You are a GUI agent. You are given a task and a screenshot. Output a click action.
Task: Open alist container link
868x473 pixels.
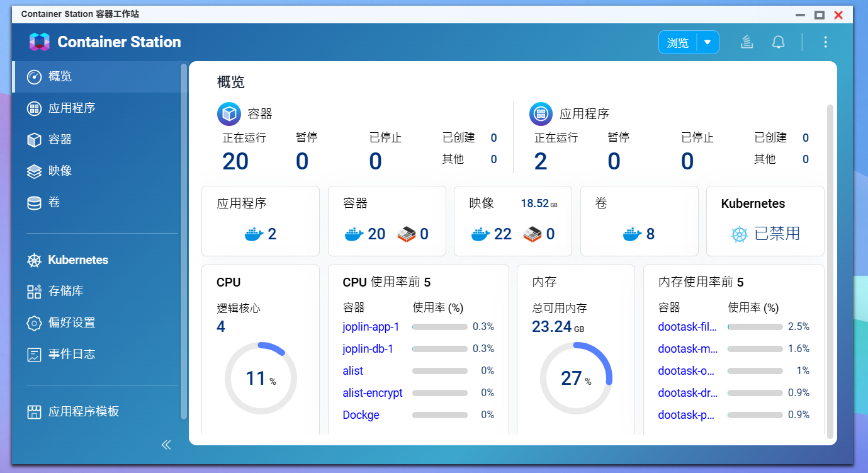pyautogui.click(x=352, y=371)
